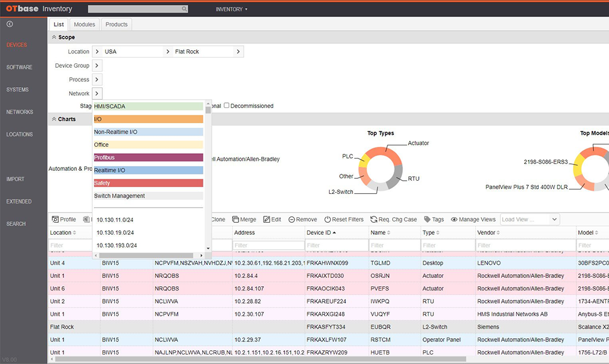Go to NETWORKS in the sidebar

tap(20, 112)
